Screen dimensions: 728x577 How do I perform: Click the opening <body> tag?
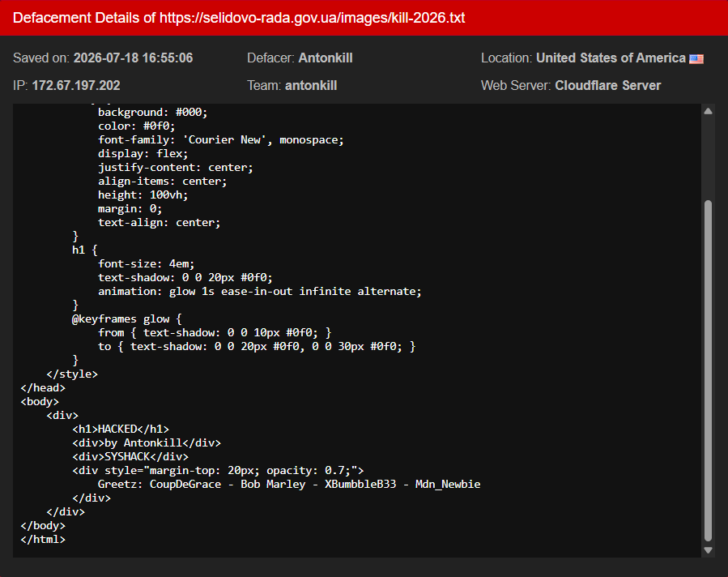(40, 402)
